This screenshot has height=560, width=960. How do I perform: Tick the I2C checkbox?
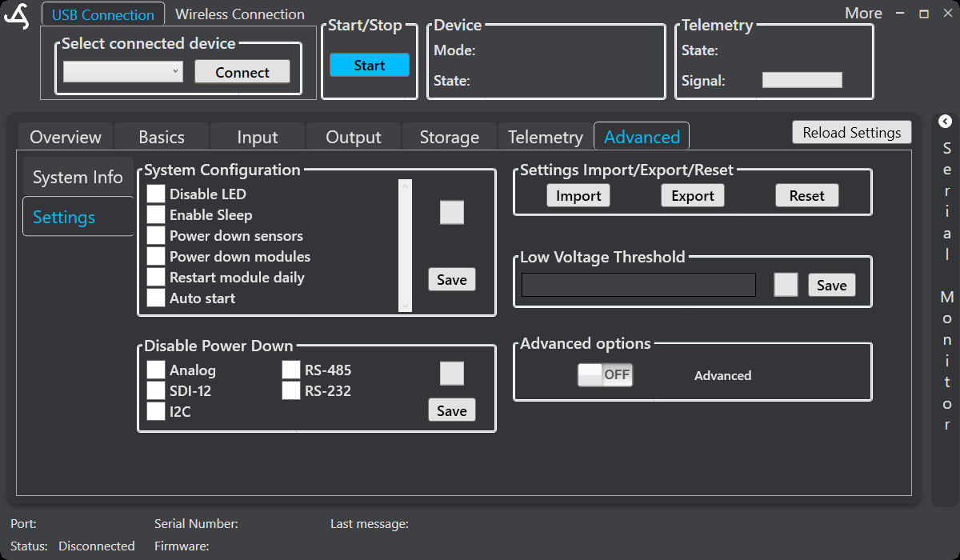(156, 412)
